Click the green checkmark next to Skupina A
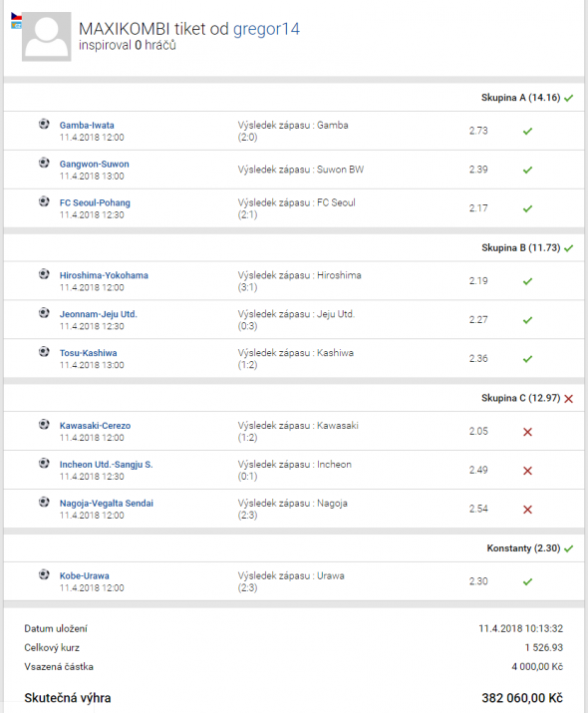 click(568, 98)
